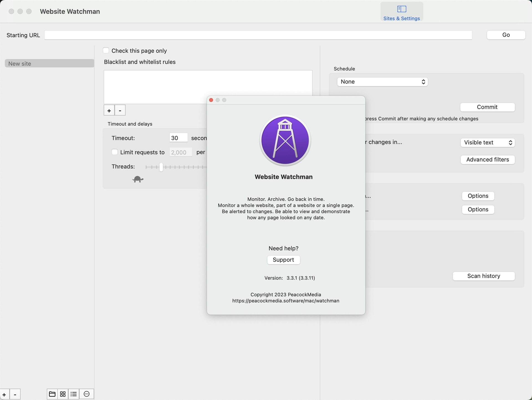Remove a blacklist rule with the minus button
This screenshot has width=532, height=400.
tap(120, 110)
